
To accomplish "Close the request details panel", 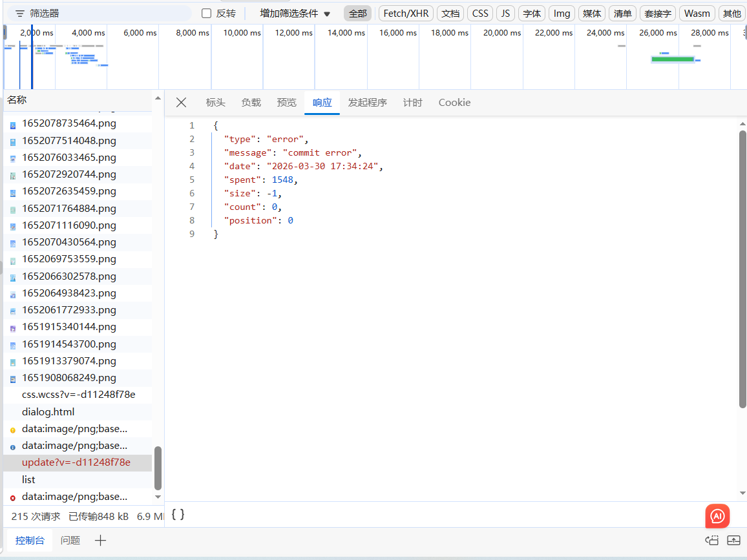I will pos(182,103).
